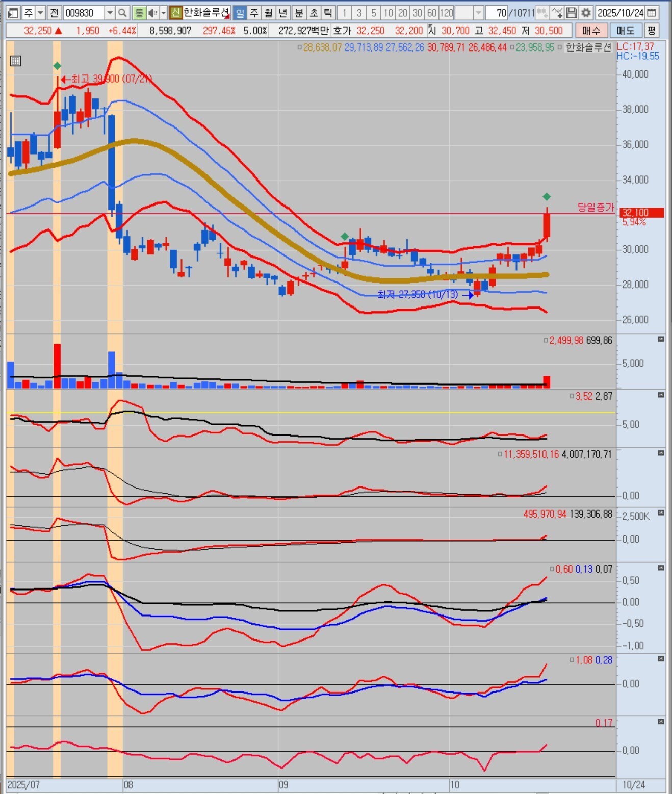Click the volume legend value 2,499.98
Image resolution: width=672 pixels, height=794 pixels.
pos(566,341)
